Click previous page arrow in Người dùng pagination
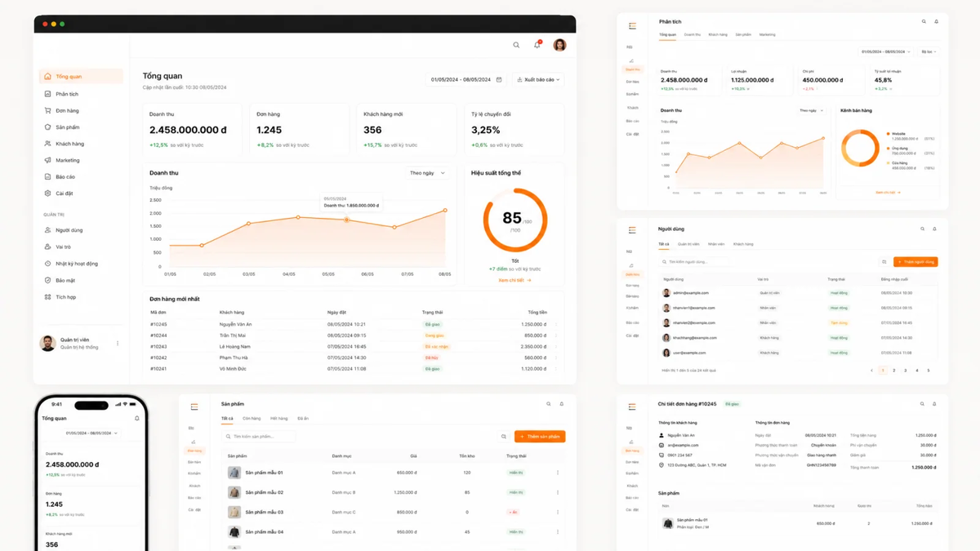 871,371
